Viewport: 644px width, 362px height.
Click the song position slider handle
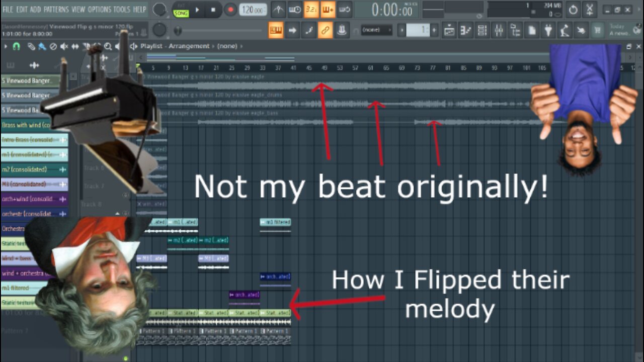[x=178, y=31]
